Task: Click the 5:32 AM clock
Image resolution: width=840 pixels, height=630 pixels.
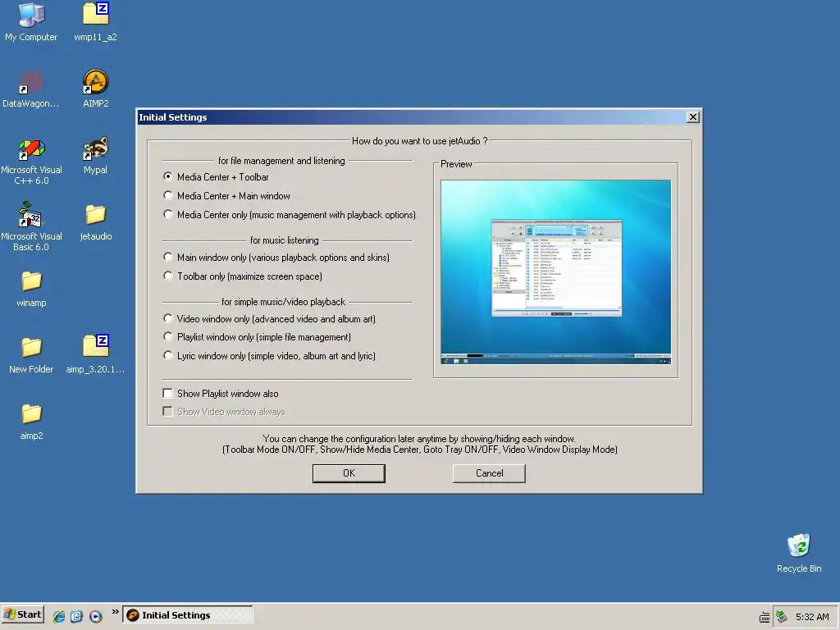Action: tap(812, 617)
